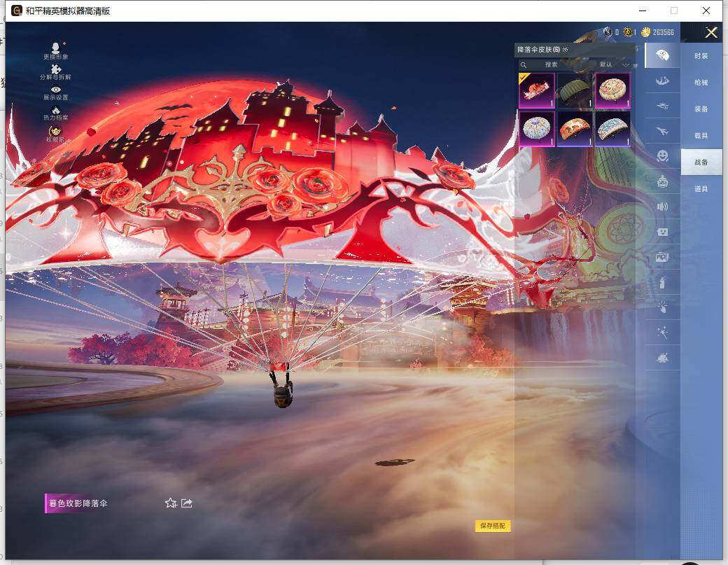
Task: Switch to the 道具 tab
Action: tap(701, 188)
